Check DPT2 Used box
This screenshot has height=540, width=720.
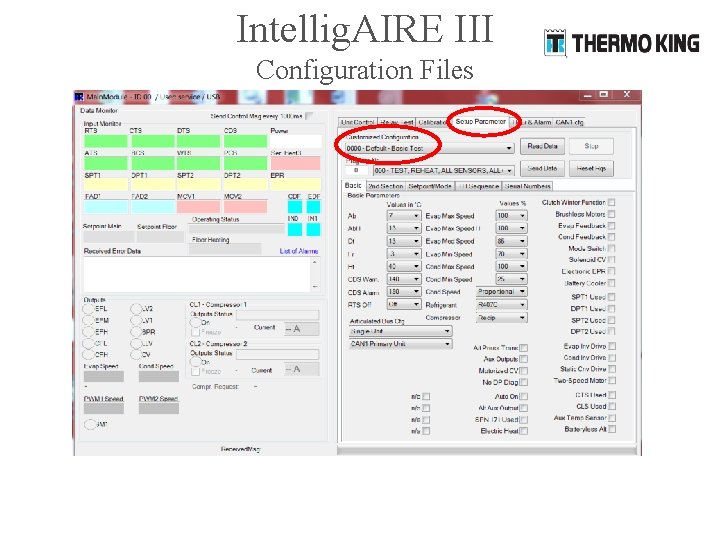coord(612,332)
